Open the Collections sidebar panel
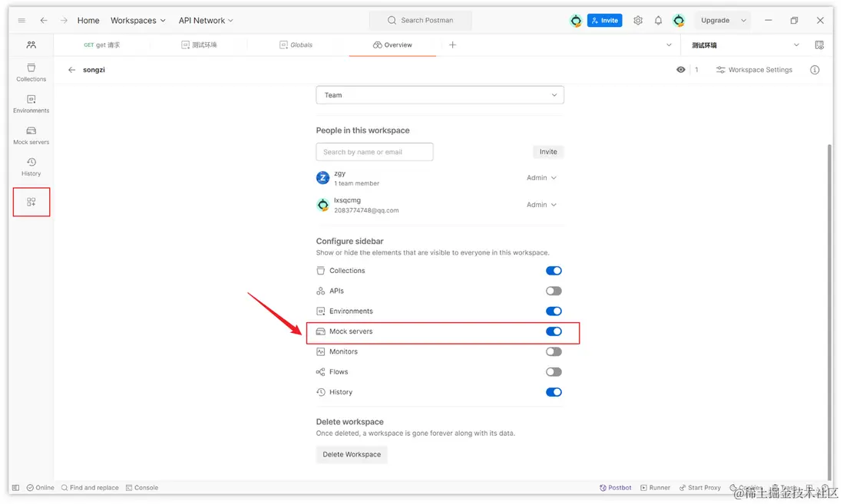 click(x=31, y=72)
